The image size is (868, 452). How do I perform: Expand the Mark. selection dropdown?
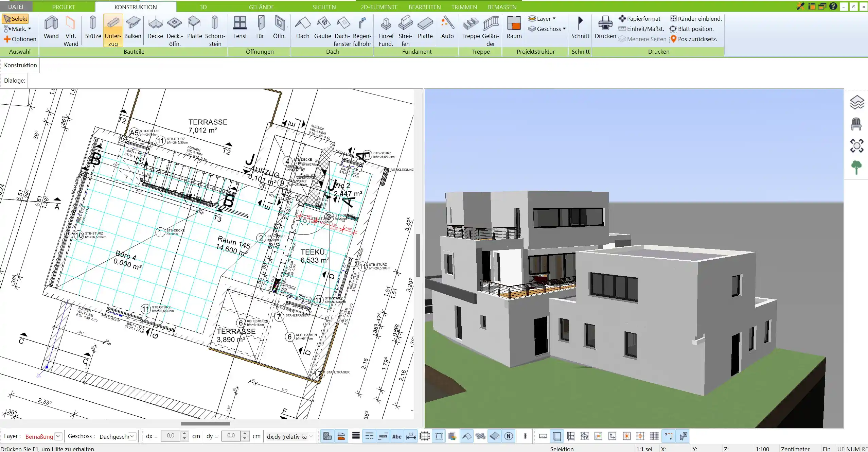[x=18, y=29]
